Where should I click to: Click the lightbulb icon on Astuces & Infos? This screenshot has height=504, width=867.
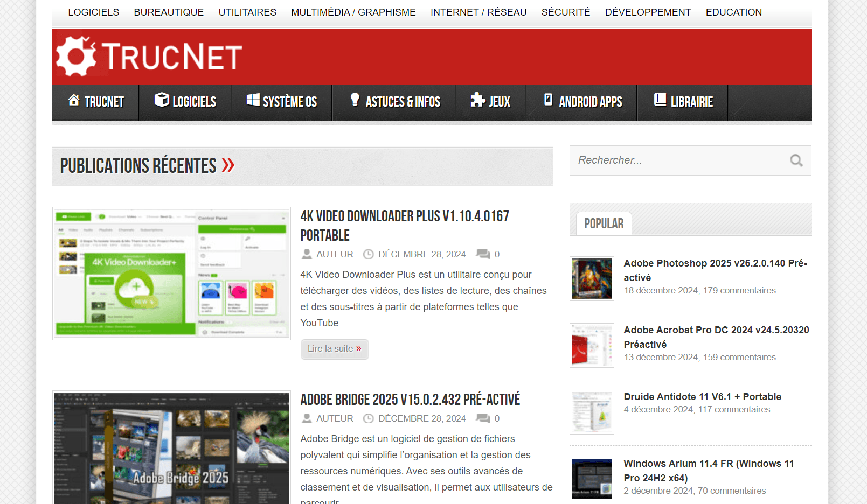tap(354, 100)
